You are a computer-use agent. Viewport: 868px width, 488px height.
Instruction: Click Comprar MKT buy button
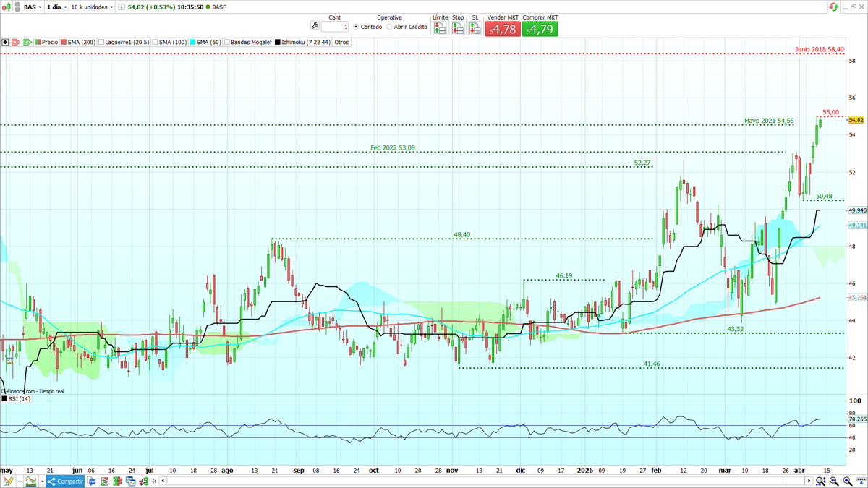click(x=540, y=29)
